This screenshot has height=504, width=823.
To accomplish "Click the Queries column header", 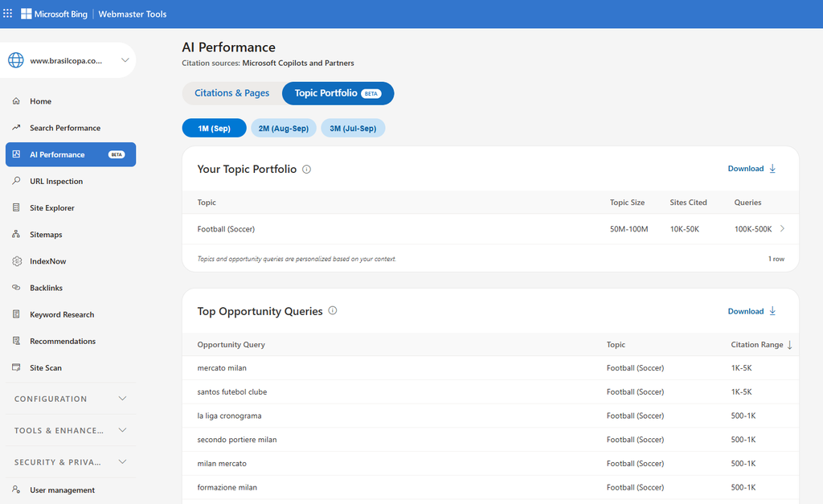I will click(x=747, y=202).
